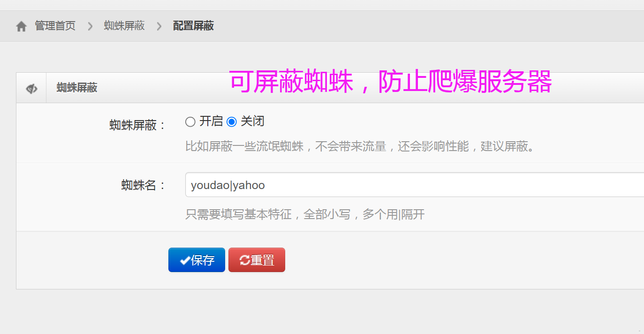Click the chevron after 管理首页

(90, 26)
